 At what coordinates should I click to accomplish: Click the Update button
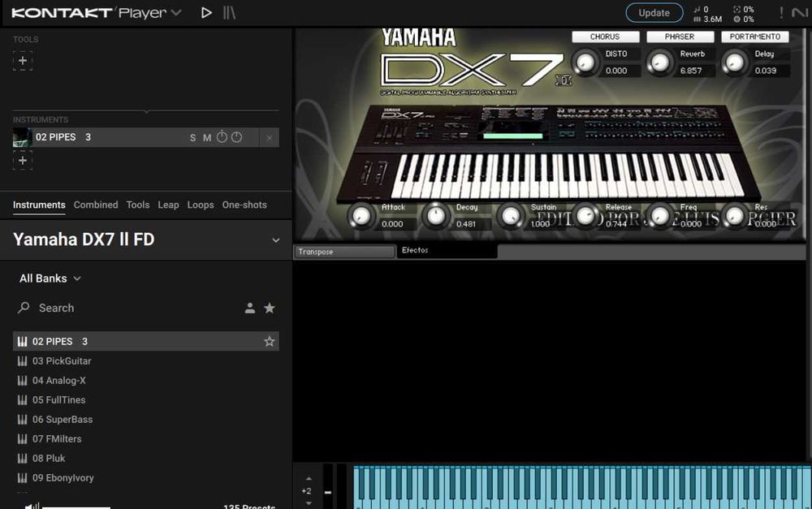[x=654, y=13]
